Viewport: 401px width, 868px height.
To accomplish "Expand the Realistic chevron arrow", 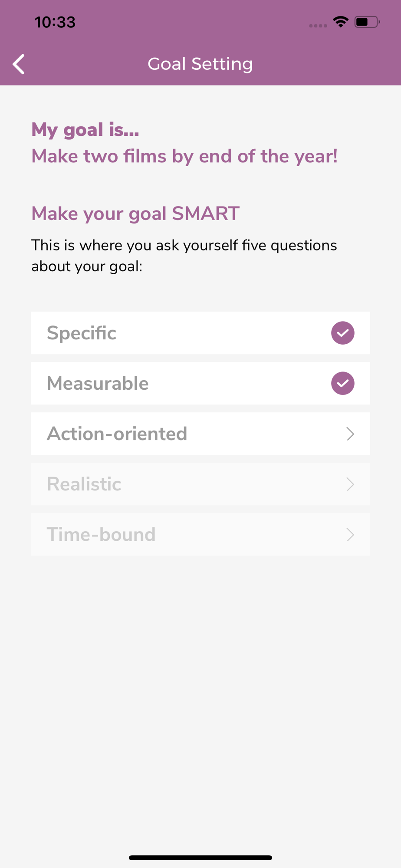I will [351, 484].
